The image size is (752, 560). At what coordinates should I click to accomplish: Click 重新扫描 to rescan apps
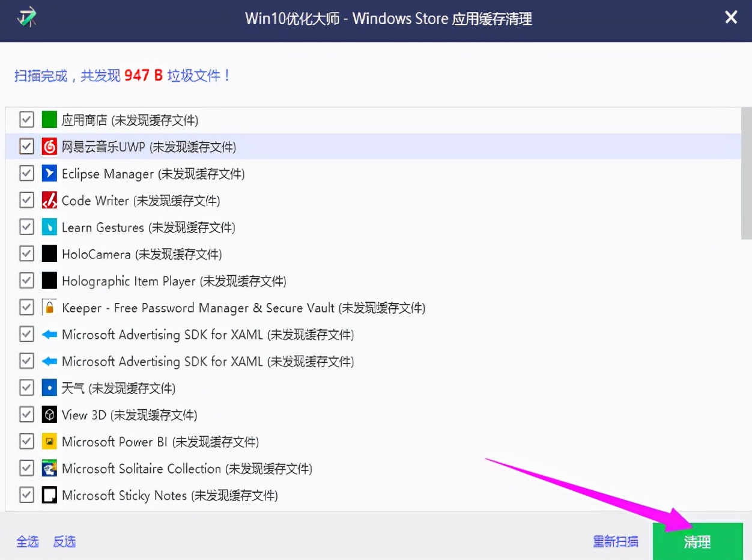pyautogui.click(x=616, y=541)
